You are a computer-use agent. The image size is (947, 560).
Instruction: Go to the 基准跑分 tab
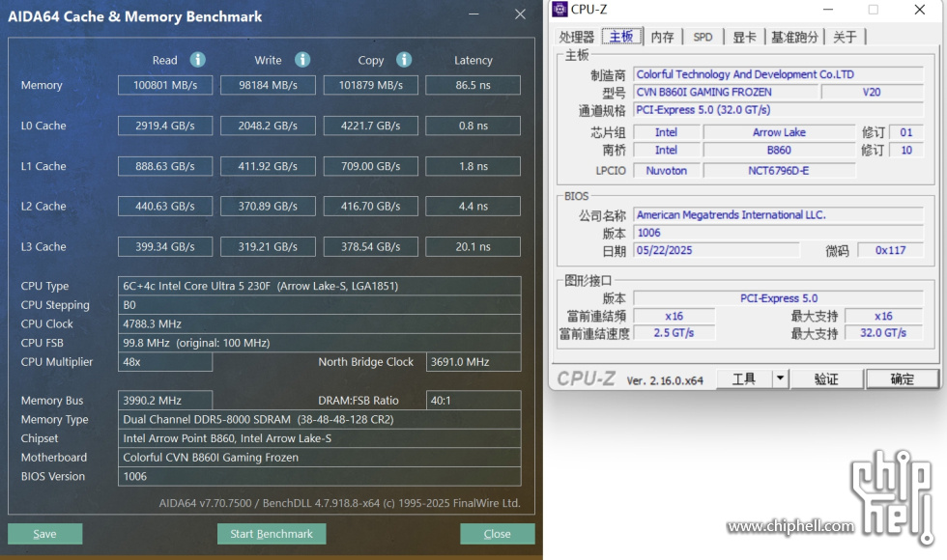click(794, 37)
